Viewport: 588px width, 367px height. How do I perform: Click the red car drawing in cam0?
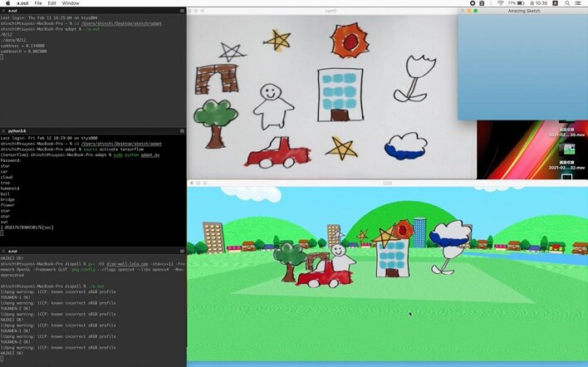pyautogui.click(x=277, y=153)
